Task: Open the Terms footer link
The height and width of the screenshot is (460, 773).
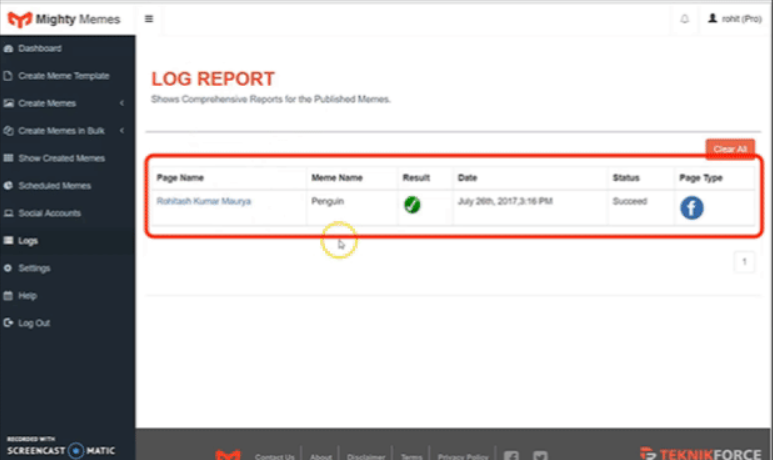Action: click(411, 457)
